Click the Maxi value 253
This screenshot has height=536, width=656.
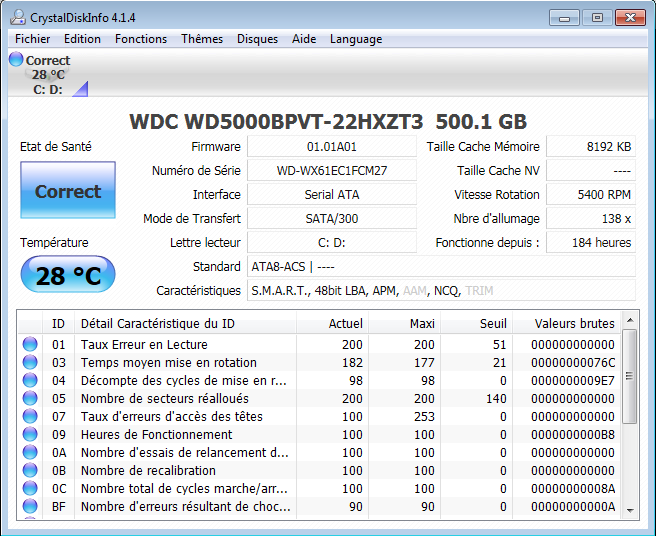pos(424,416)
